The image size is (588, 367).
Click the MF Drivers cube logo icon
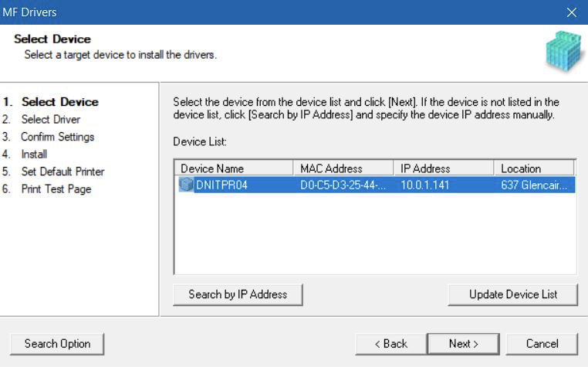pyautogui.click(x=564, y=52)
